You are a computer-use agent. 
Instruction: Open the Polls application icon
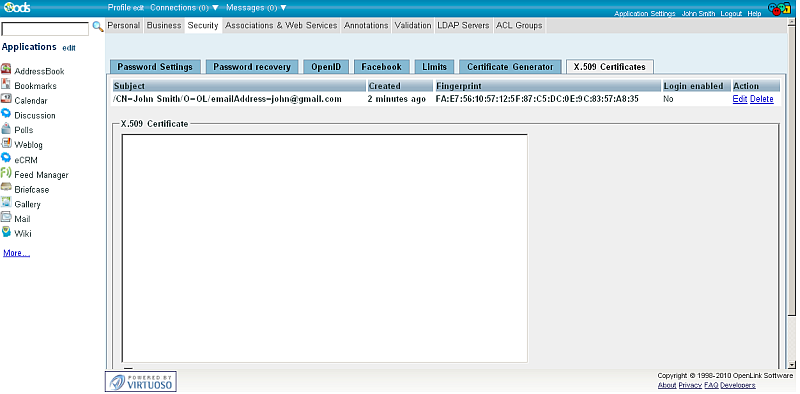[6, 128]
